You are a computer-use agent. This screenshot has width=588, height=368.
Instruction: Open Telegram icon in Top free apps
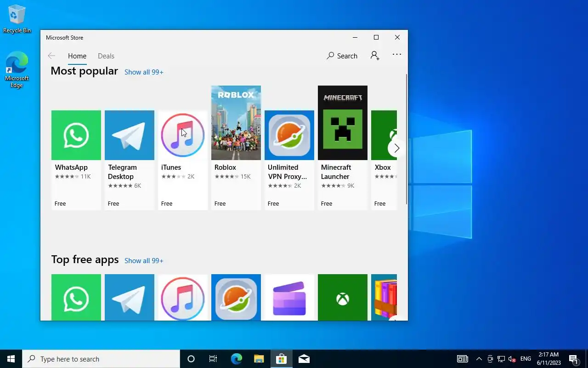coord(130,297)
